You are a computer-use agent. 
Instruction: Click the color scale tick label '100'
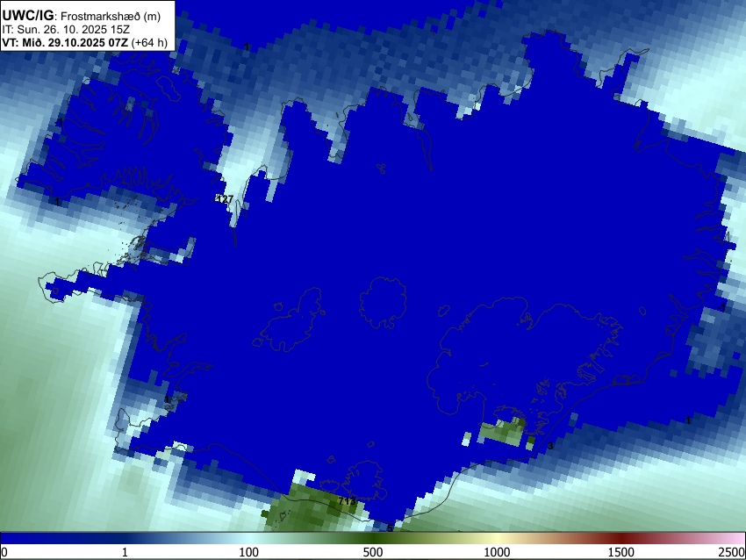coord(249,552)
